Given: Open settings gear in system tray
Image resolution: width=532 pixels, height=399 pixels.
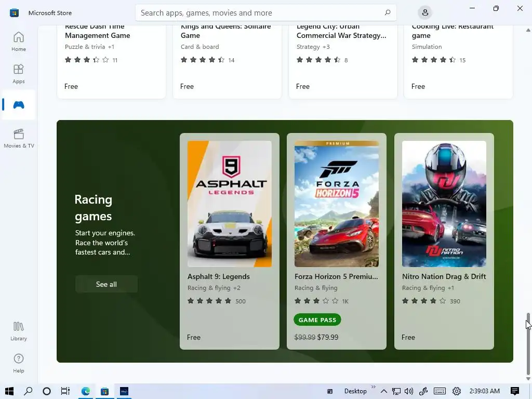Looking at the screenshot, I should [457, 391].
